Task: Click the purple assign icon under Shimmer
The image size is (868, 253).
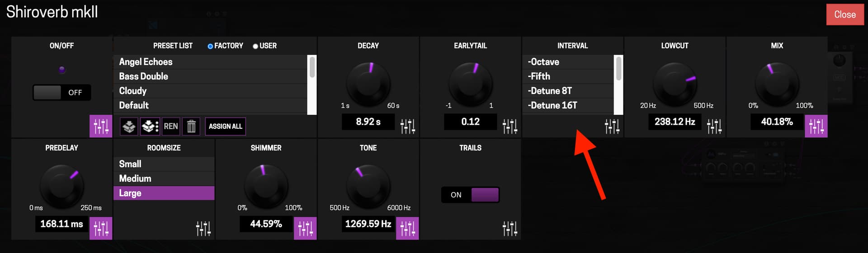Action: (305, 229)
